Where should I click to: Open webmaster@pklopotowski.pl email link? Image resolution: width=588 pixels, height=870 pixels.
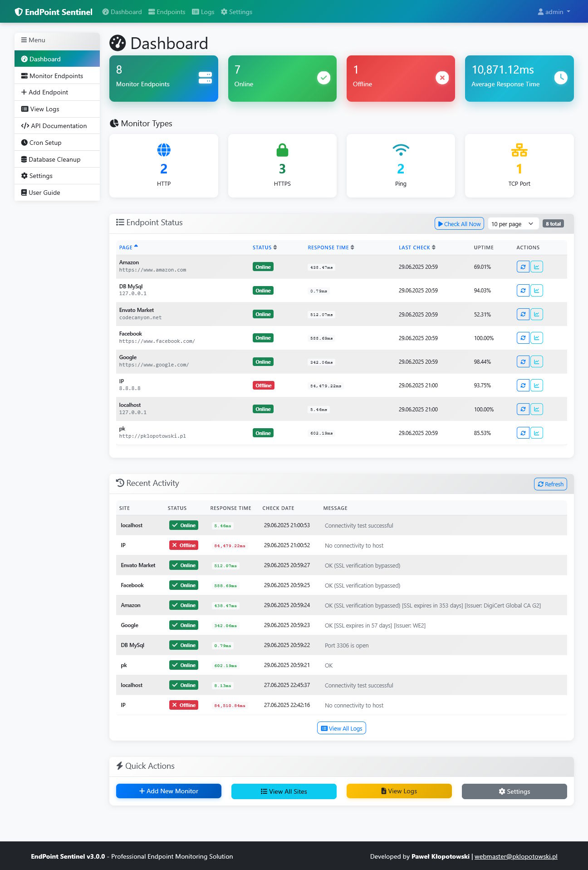pyautogui.click(x=516, y=856)
